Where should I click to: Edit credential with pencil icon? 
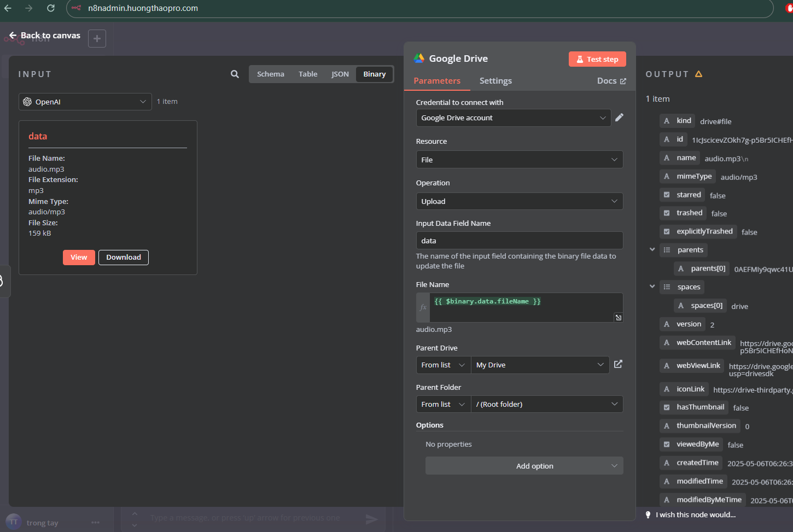[619, 118]
